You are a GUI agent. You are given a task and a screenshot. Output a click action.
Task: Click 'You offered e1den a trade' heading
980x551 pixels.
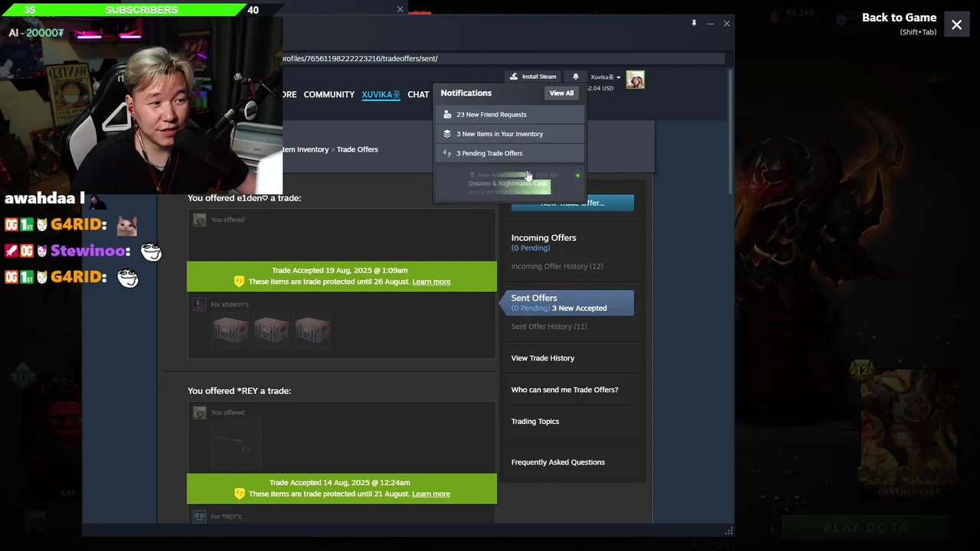[x=244, y=198]
